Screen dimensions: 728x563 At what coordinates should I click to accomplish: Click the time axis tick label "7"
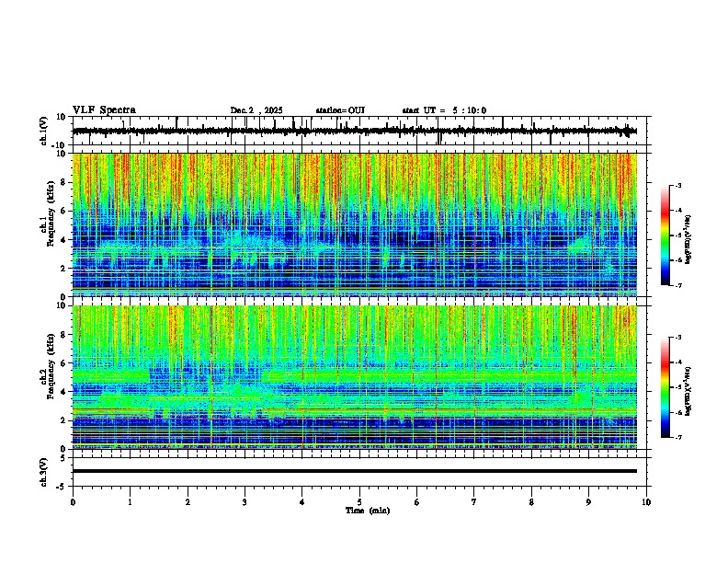tap(474, 502)
